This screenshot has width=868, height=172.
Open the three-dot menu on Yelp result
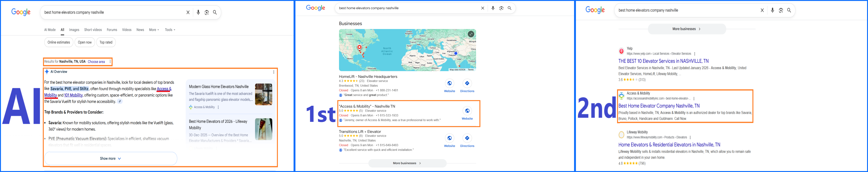click(694, 54)
